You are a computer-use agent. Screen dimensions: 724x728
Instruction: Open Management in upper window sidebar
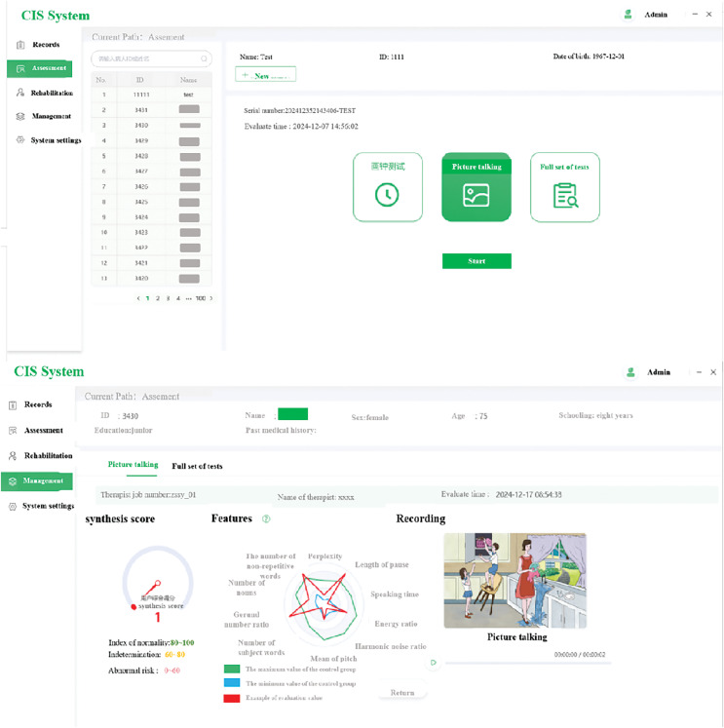[51, 116]
